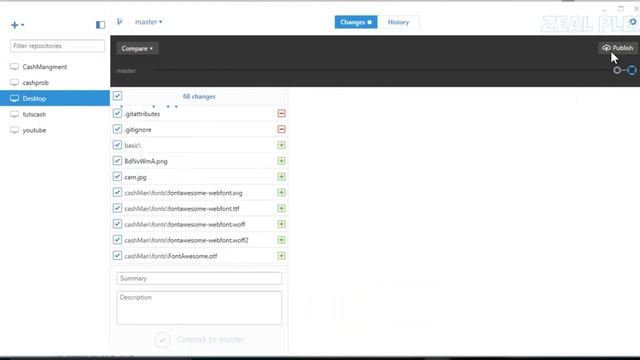Viewport: 640px width, 360px height.
Task: Click the added icon for basic\ folder
Action: point(281,145)
